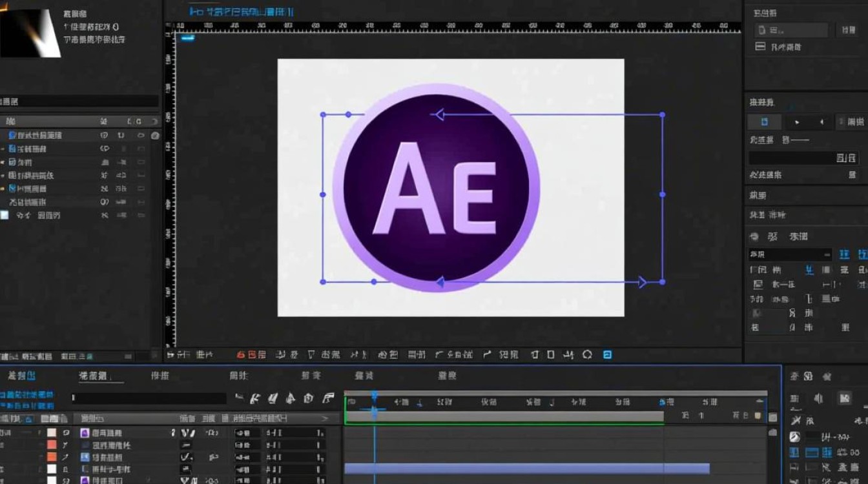Click the highlighted blue icon ending the viewer toolbar
The height and width of the screenshot is (484, 868).
tap(607, 354)
